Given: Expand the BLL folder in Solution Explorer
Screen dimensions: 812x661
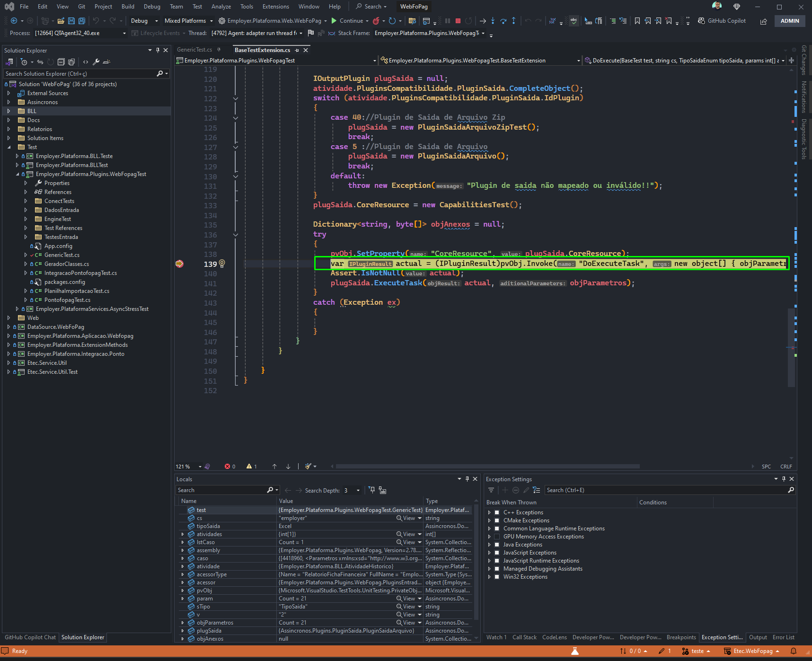Looking at the screenshot, I should click(x=9, y=111).
